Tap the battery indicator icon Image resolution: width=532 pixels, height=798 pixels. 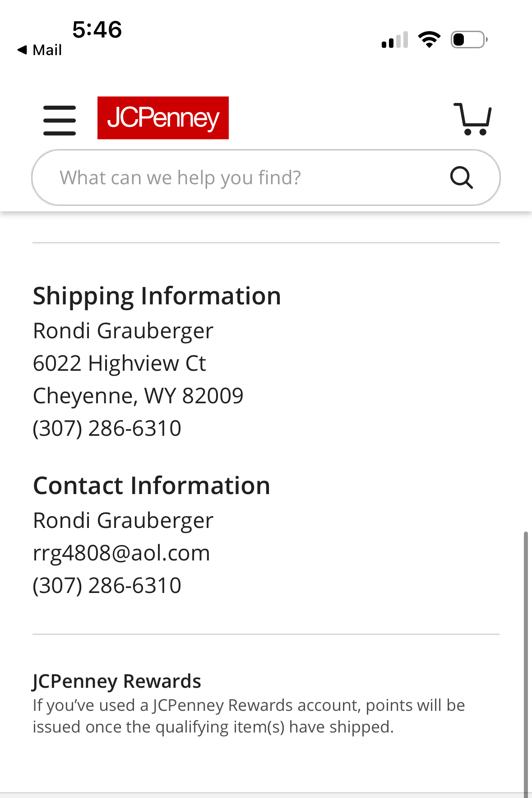coord(469,40)
